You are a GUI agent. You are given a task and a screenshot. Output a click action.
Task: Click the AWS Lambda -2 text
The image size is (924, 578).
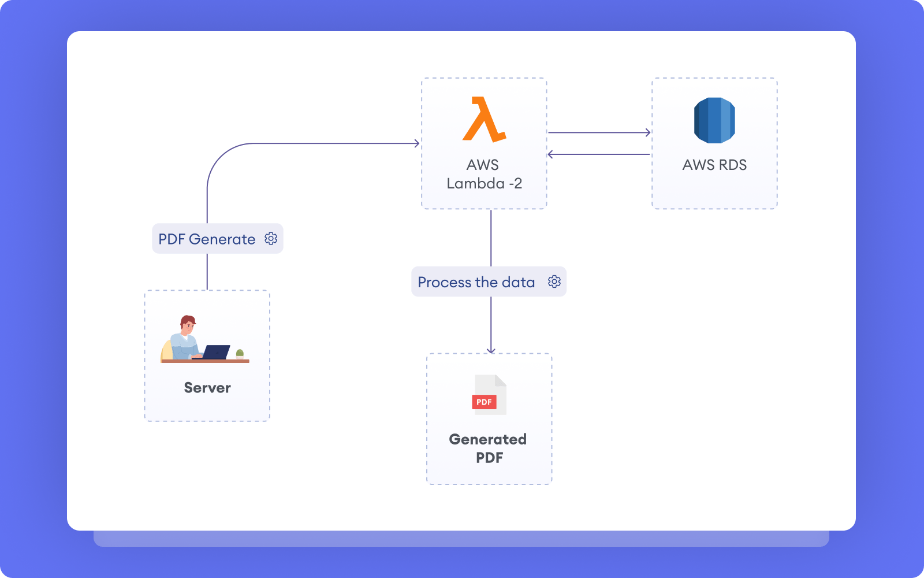pos(484,174)
